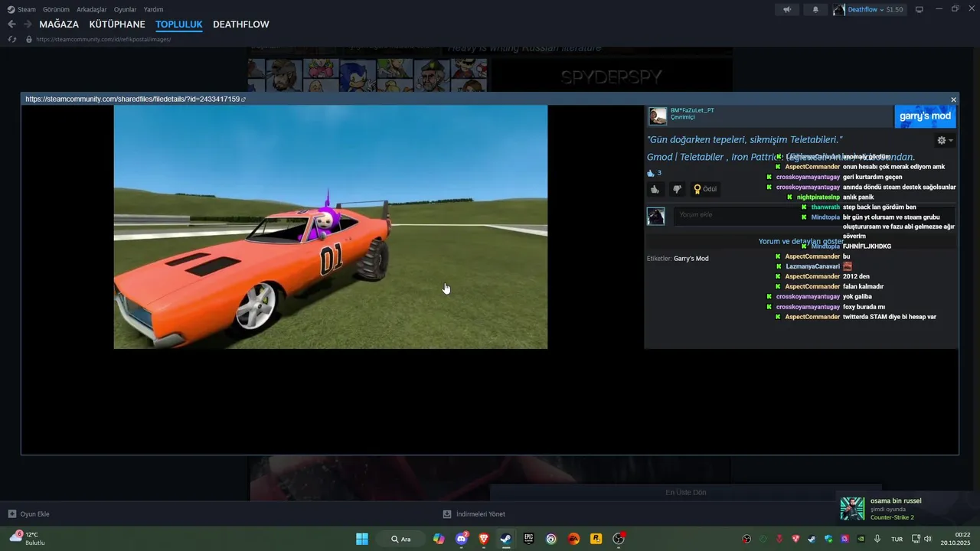Click the chat username nightpiratesInp
Screen dimensions: 980x551
(x=818, y=197)
